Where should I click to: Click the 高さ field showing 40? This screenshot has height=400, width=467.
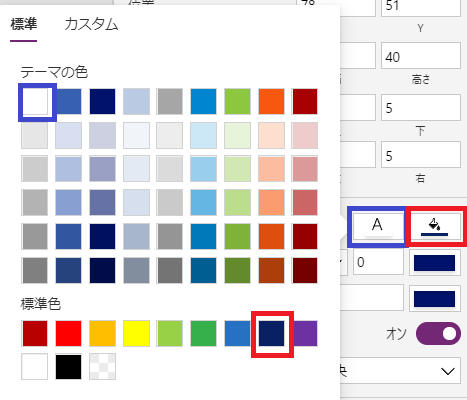pyautogui.click(x=421, y=56)
